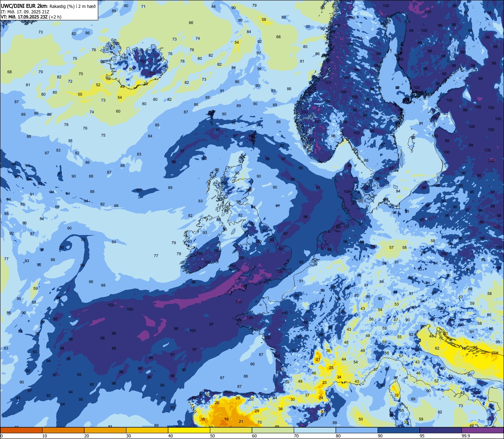Click the humidity value '62' over the Adriatic region

pos(437,348)
